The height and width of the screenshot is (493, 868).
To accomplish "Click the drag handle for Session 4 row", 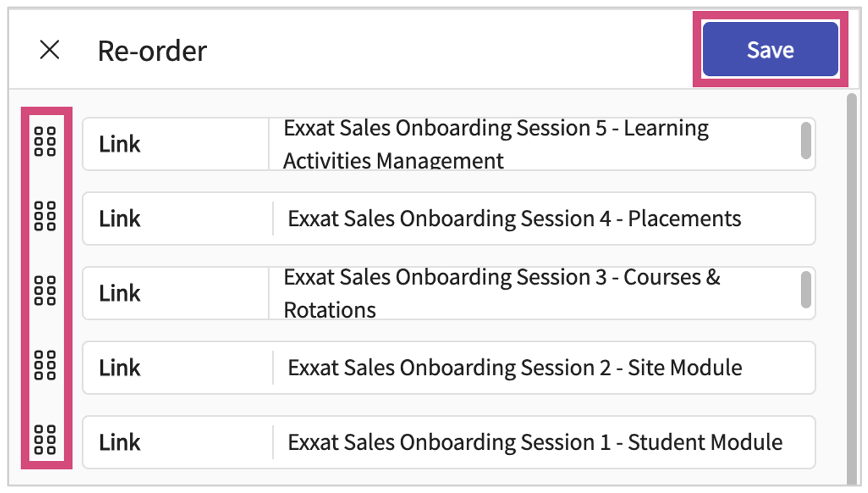I will pos(45,216).
